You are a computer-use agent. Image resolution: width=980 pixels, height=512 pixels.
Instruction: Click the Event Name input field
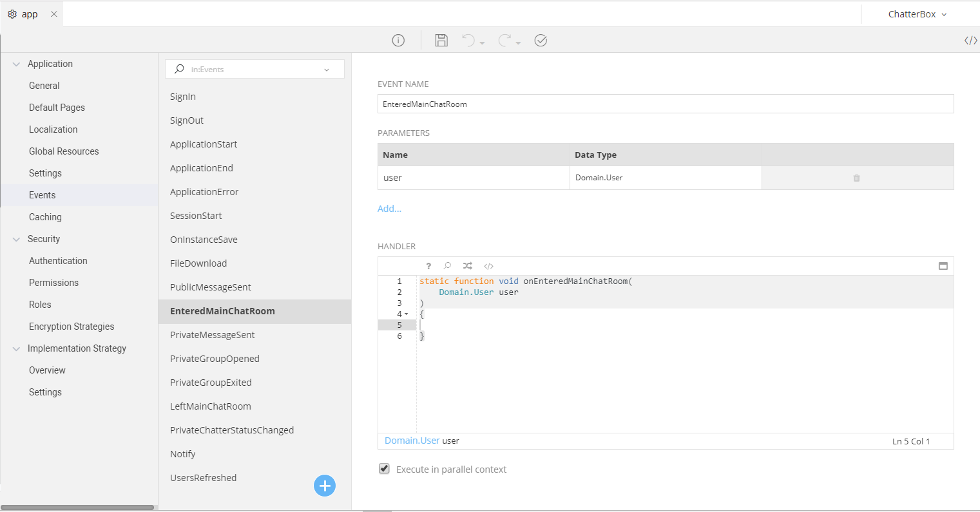tap(665, 104)
